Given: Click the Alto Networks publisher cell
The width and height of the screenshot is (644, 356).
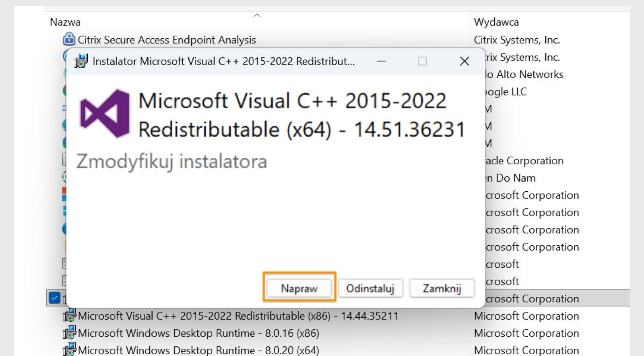Looking at the screenshot, I should [x=524, y=75].
